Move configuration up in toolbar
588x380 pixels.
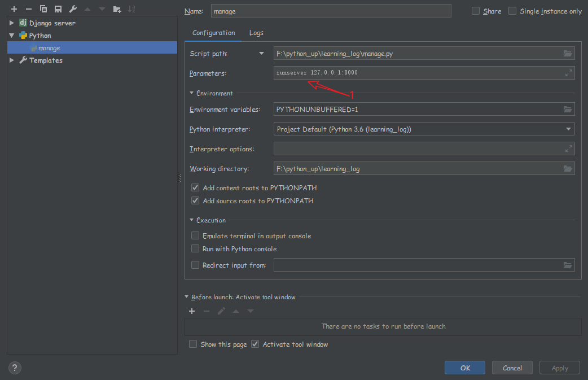[x=87, y=9]
